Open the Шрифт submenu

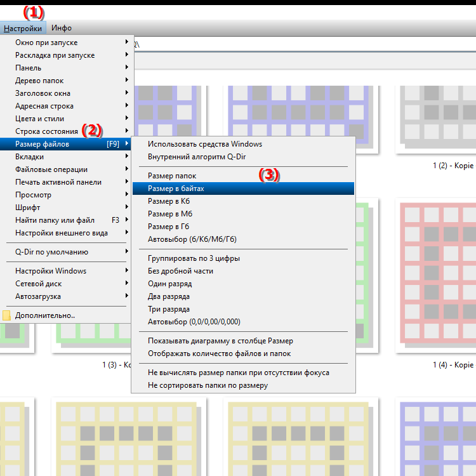66,208
